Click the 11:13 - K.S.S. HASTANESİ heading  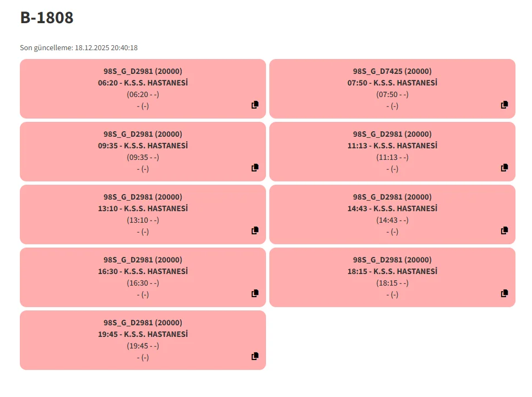[x=392, y=146]
